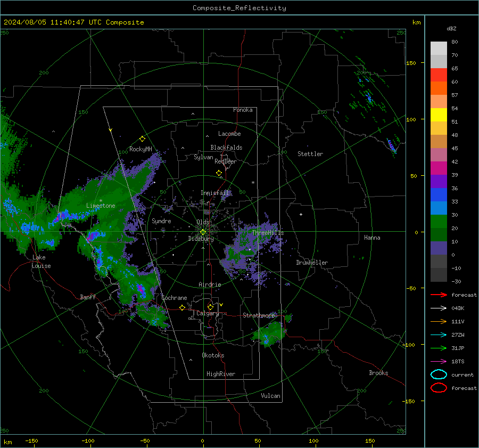
Task: Click the cyan current ellipse symbol
Action: 439,374
